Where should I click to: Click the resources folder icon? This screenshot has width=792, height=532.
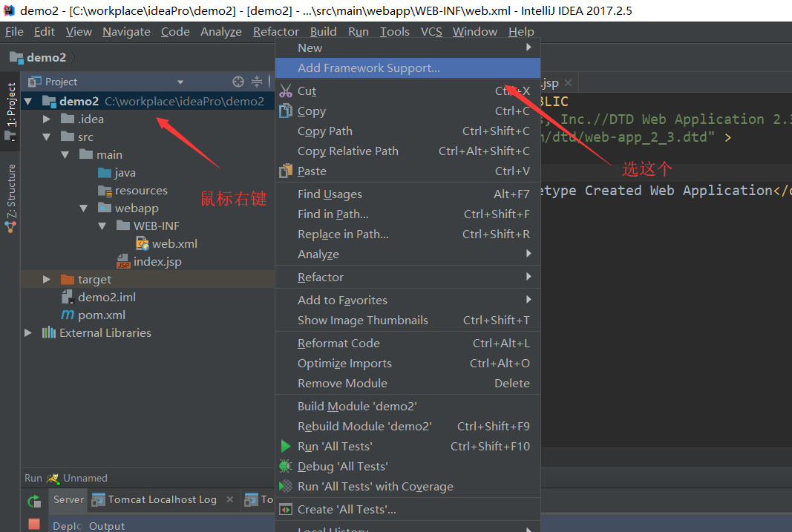click(105, 191)
